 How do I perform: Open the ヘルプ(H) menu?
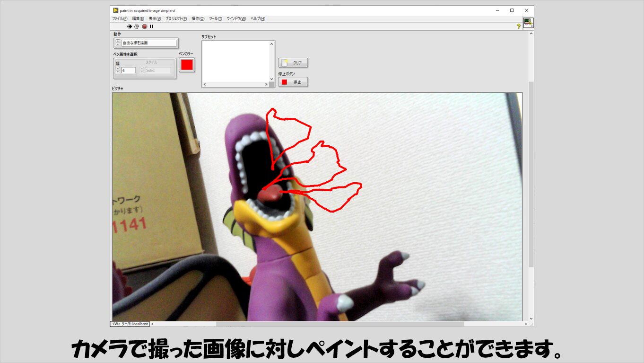coord(258,18)
